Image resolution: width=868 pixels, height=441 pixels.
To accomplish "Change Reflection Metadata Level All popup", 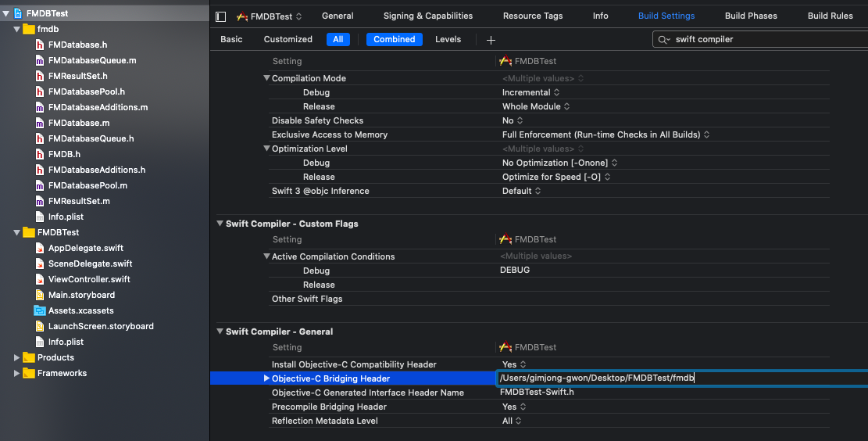I will click(x=512, y=421).
